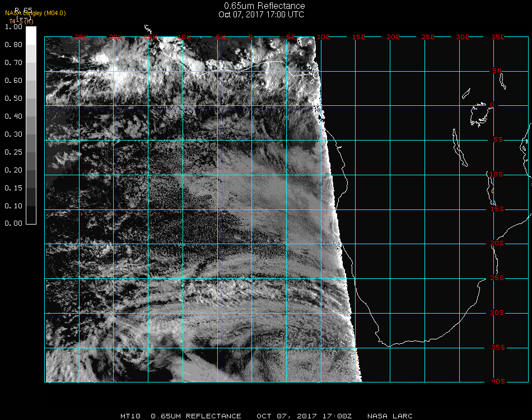The height and width of the screenshot is (420, 532).
Task: Pick the mid-gray color bar segment beside 0.50
Action: [31, 107]
